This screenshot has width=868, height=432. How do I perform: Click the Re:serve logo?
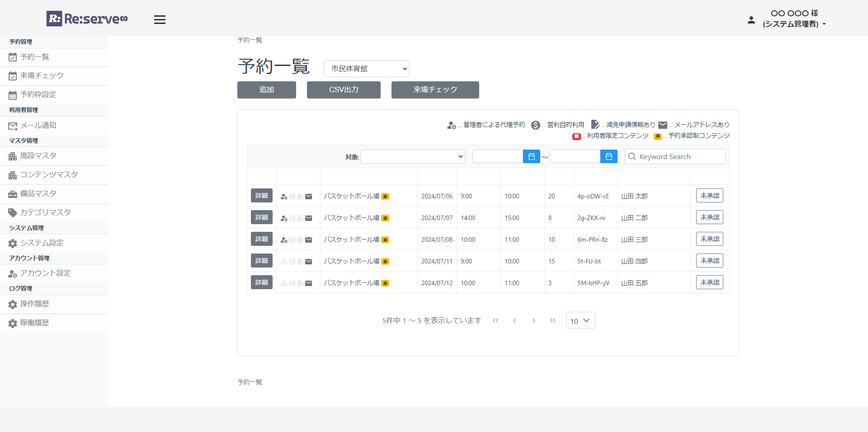(87, 19)
